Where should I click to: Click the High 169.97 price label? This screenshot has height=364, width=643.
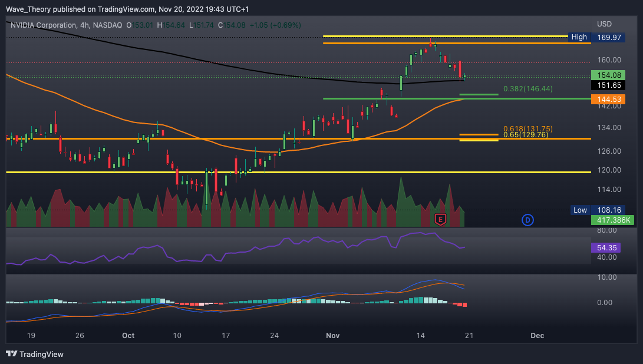coord(596,37)
